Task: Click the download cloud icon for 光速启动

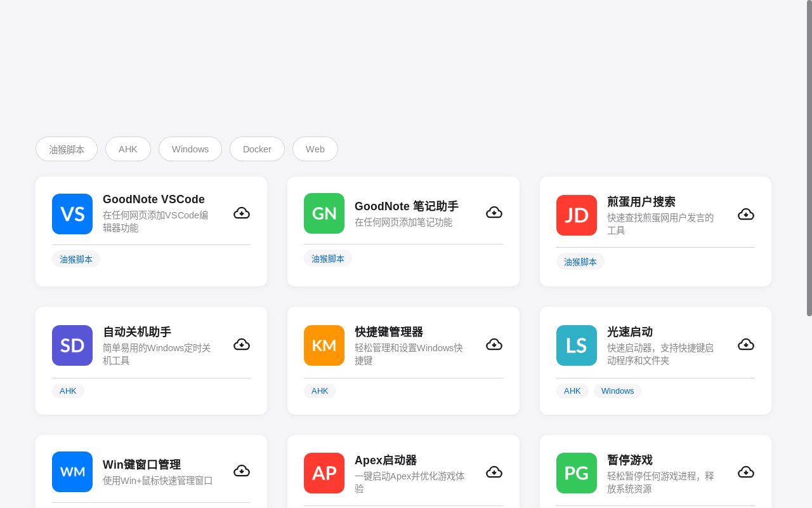Action: point(746,344)
